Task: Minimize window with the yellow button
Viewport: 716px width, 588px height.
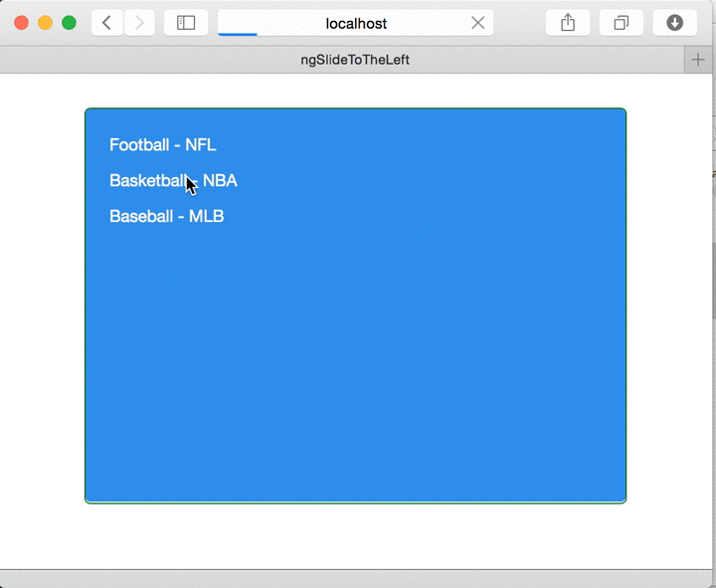Action: pyautogui.click(x=45, y=23)
